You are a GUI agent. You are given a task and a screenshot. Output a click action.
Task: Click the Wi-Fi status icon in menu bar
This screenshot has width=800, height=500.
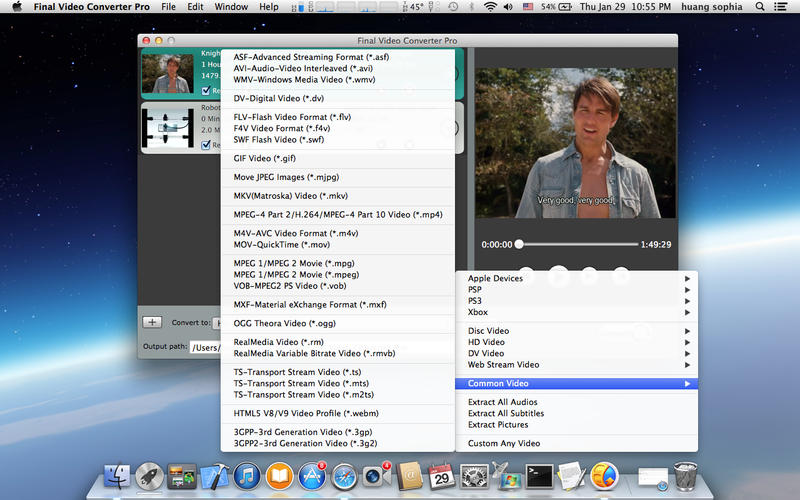point(490,7)
